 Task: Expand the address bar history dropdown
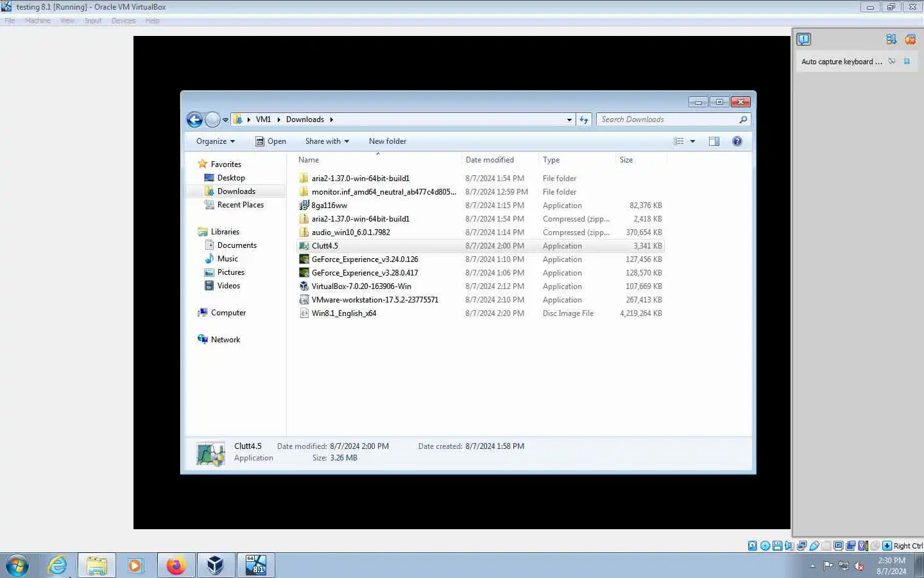click(569, 119)
